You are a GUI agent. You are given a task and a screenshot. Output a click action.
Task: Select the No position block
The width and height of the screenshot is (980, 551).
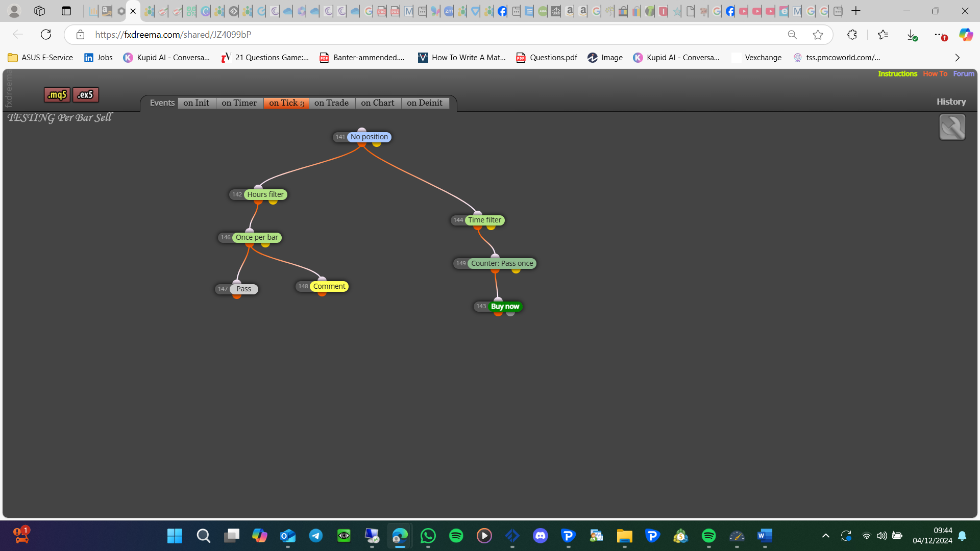(x=369, y=137)
